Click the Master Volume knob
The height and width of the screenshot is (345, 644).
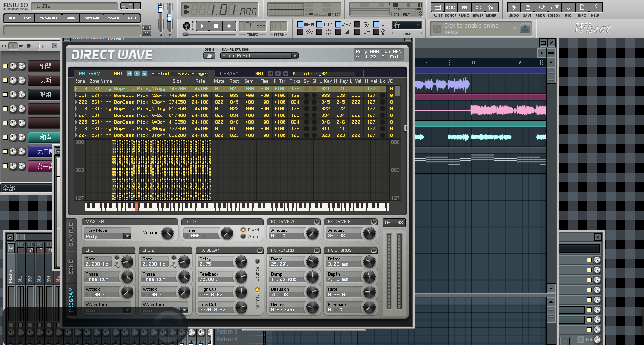(167, 233)
